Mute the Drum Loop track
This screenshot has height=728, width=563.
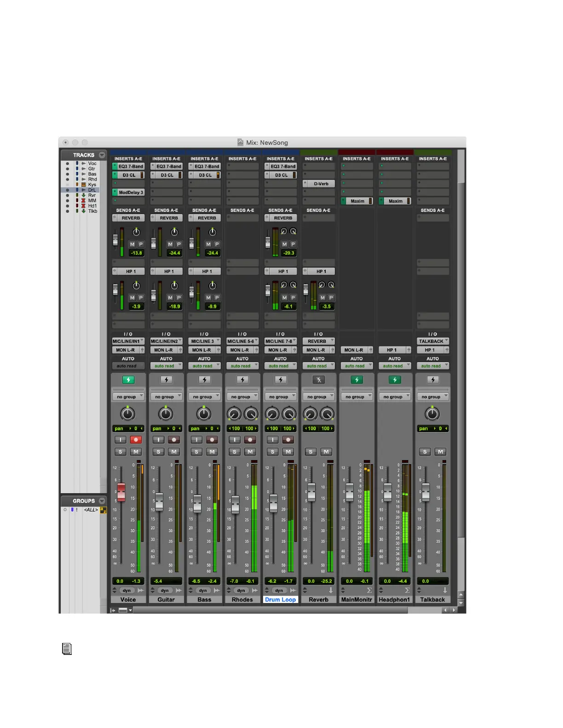pyautogui.click(x=288, y=452)
